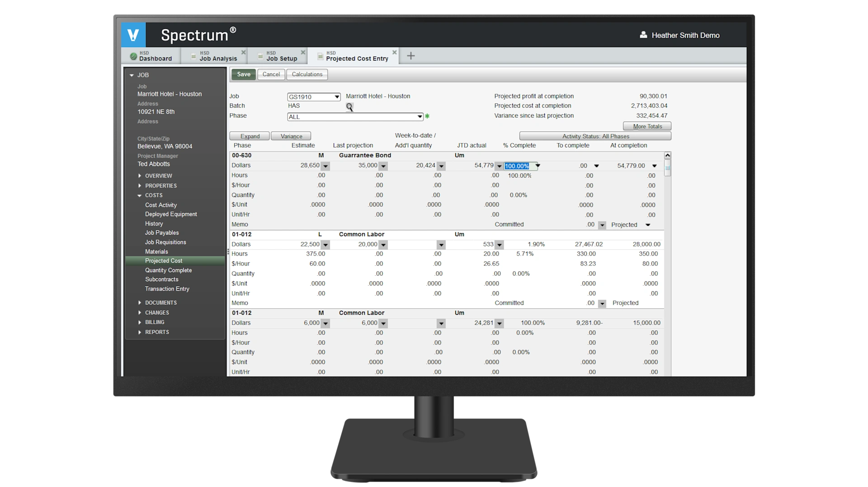
Task: Open Quantity Complete
Action: pyautogui.click(x=168, y=270)
